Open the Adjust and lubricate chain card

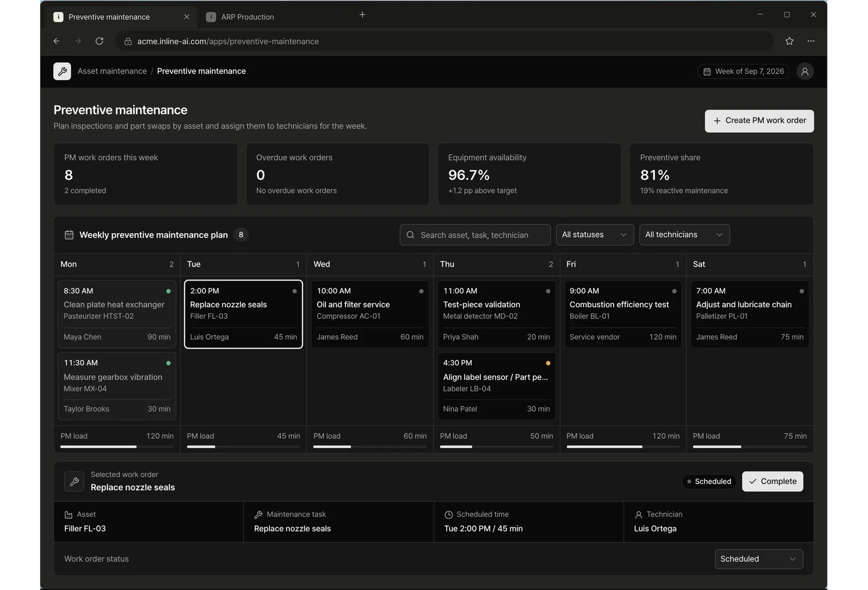click(749, 314)
